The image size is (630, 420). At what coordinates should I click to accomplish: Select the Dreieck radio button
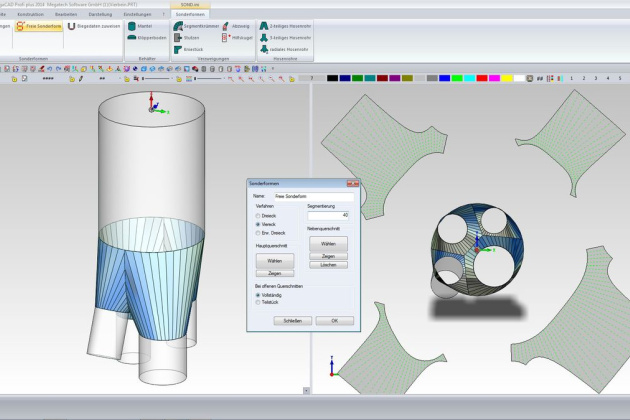[x=259, y=216]
